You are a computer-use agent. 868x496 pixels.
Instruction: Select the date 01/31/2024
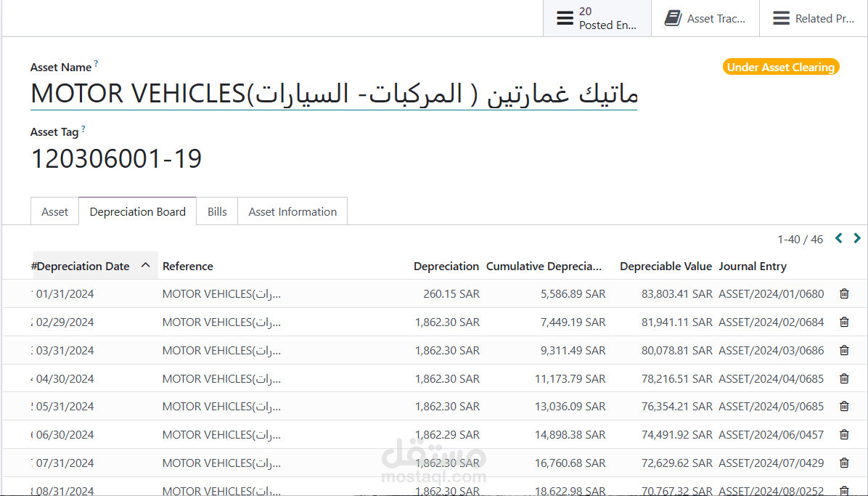(65, 293)
